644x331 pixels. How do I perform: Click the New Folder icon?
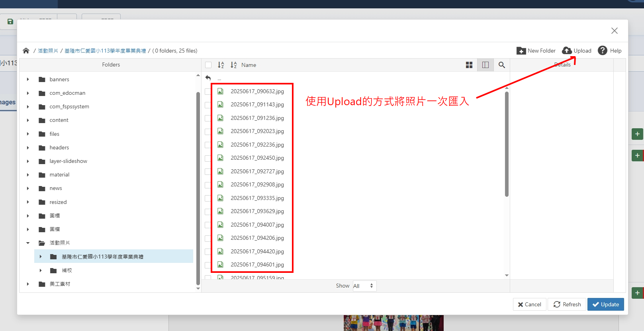click(521, 51)
